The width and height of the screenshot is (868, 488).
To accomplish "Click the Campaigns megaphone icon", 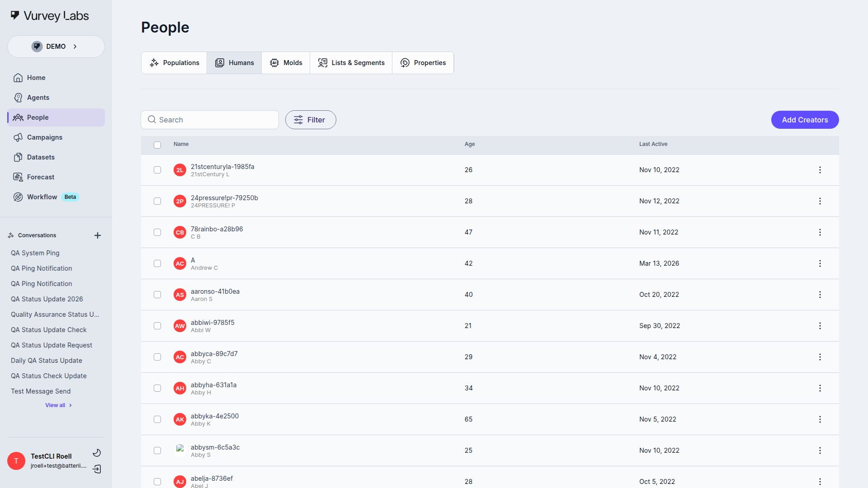I will click(18, 137).
